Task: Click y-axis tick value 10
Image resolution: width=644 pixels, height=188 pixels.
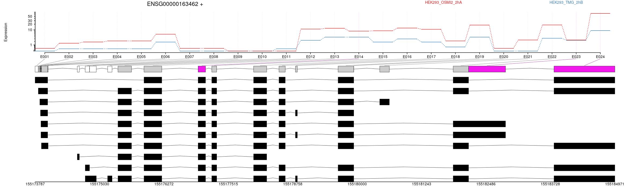Action: (x=30, y=30)
